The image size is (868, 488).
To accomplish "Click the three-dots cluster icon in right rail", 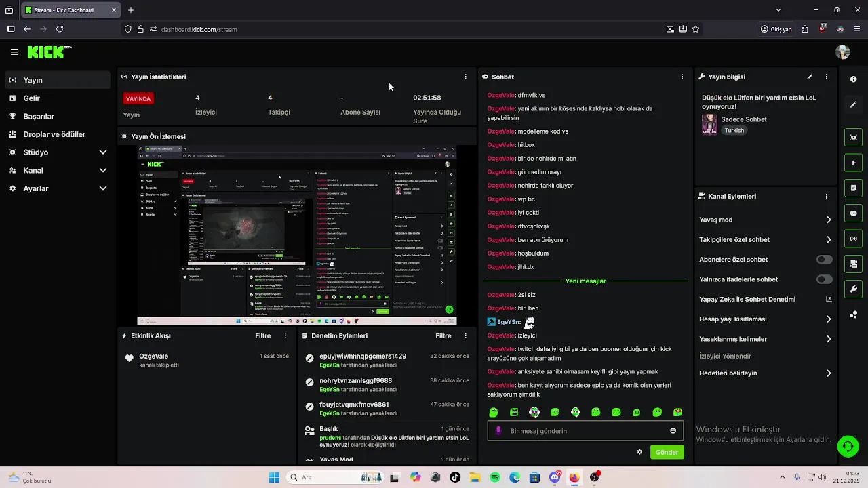I will pyautogui.click(x=853, y=314).
